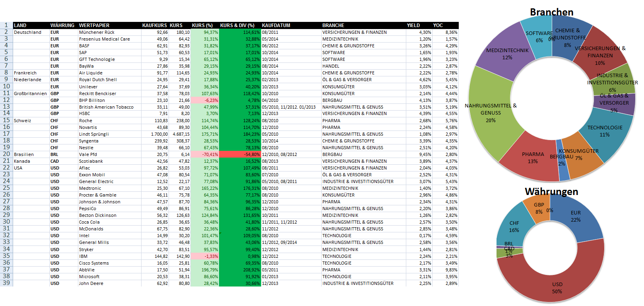This screenshot has height=306, width=644.
Task: Click the "Großbritannien" country cell
Action: [x=31, y=94]
